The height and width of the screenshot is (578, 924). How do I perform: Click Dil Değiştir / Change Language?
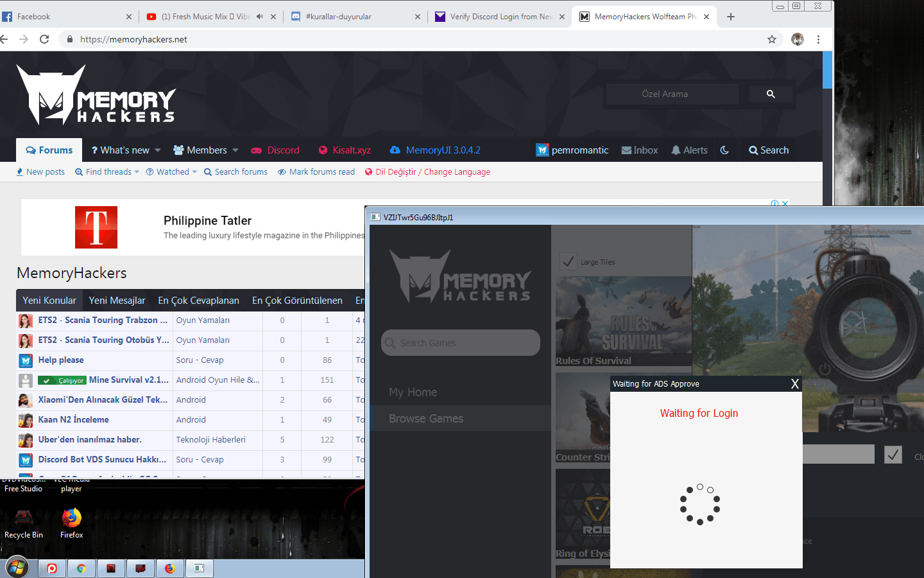point(427,172)
